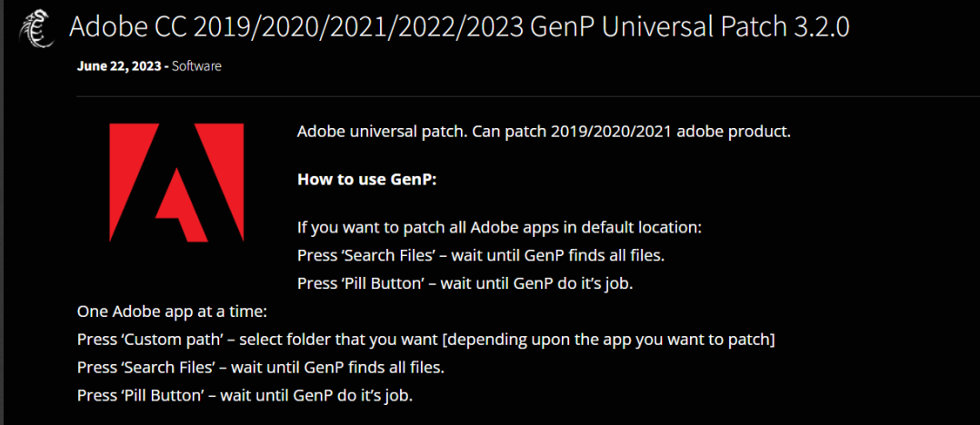980x425 pixels.
Task: Click the 'patch all Adobe apps in default location' line
Action: (500, 227)
